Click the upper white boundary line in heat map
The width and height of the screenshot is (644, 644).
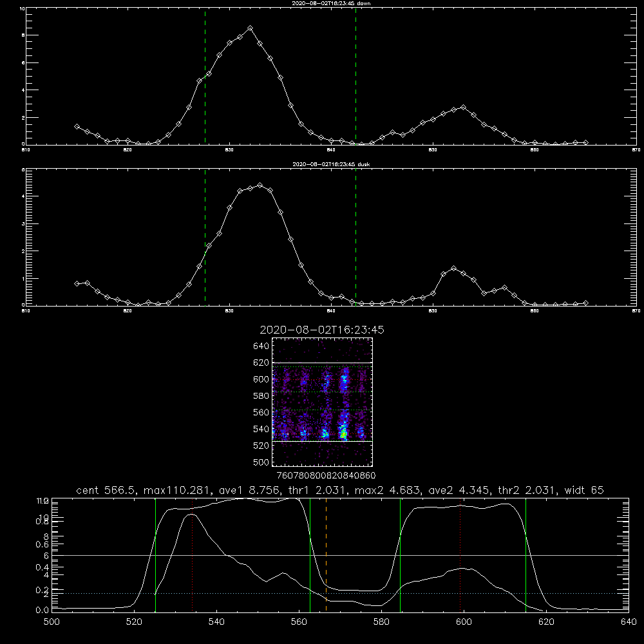[322, 363]
